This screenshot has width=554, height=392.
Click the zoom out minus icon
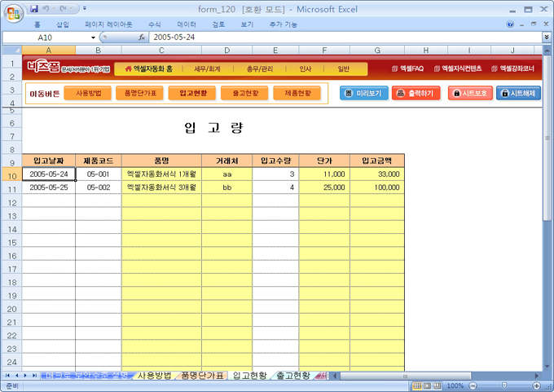[472, 385]
